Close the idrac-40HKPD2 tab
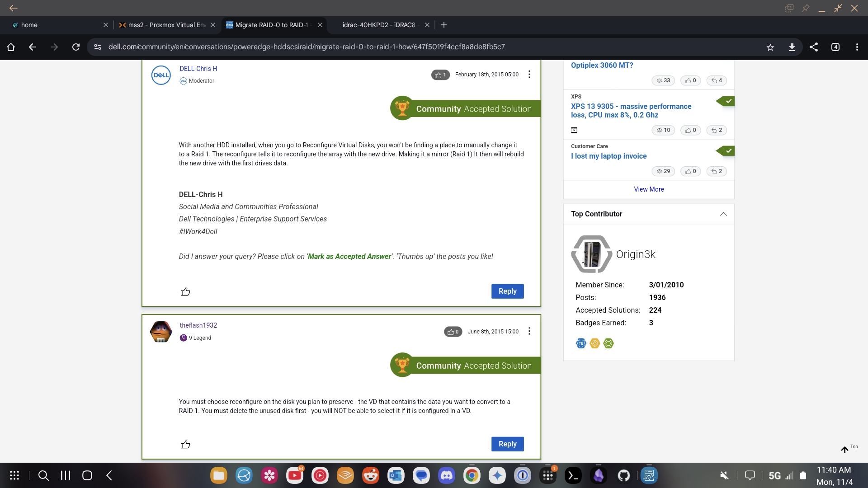This screenshot has width=868, height=488. (x=427, y=25)
